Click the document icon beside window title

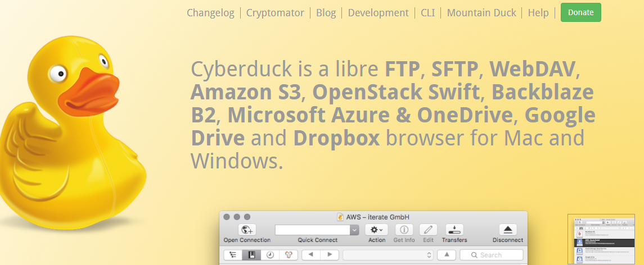340,217
